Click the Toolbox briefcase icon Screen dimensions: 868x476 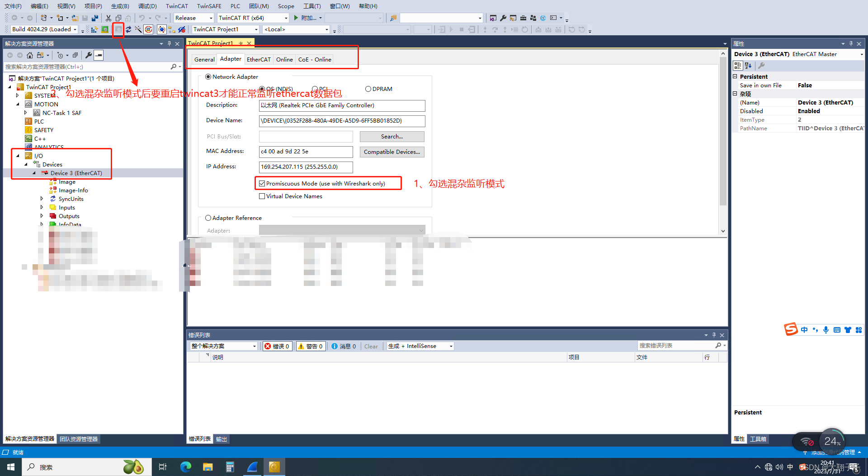(x=523, y=18)
